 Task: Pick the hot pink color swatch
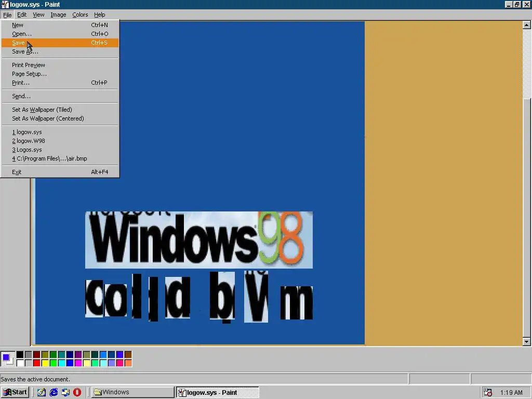tap(120, 363)
